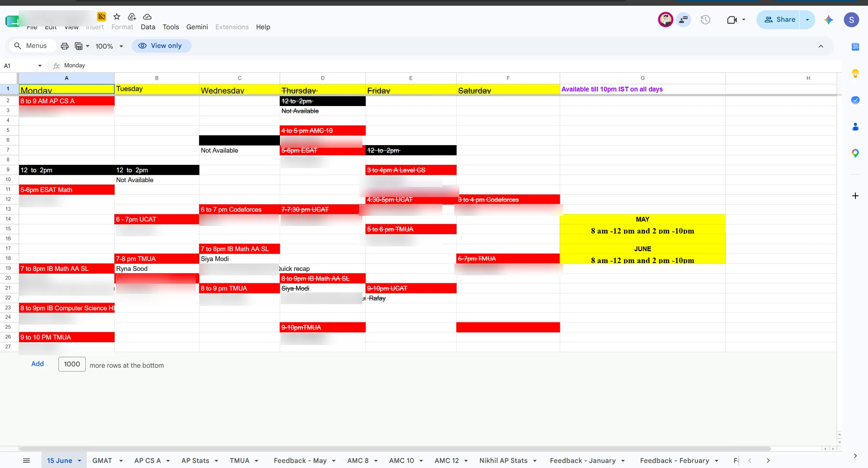
Task: Select cell '9 to 10 PM TMUA'
Action: pyautogui.click(x=67, y=337)
